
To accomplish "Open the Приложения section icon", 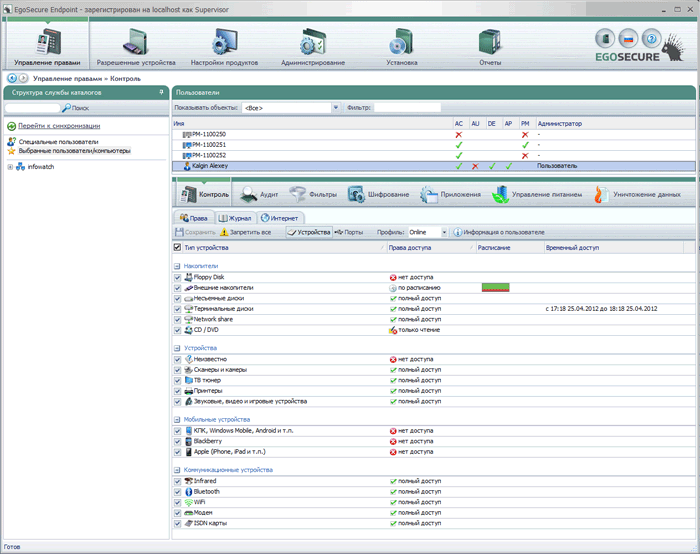I will tap(429, 195).
